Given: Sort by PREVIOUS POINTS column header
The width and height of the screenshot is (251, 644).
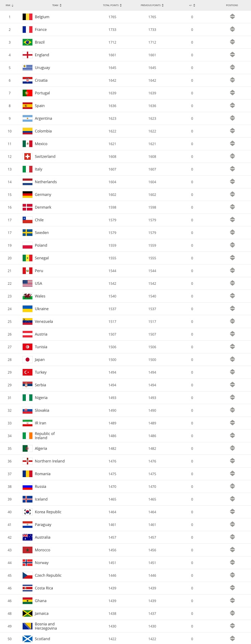Looking at the screenshot, I should (152, 5).
